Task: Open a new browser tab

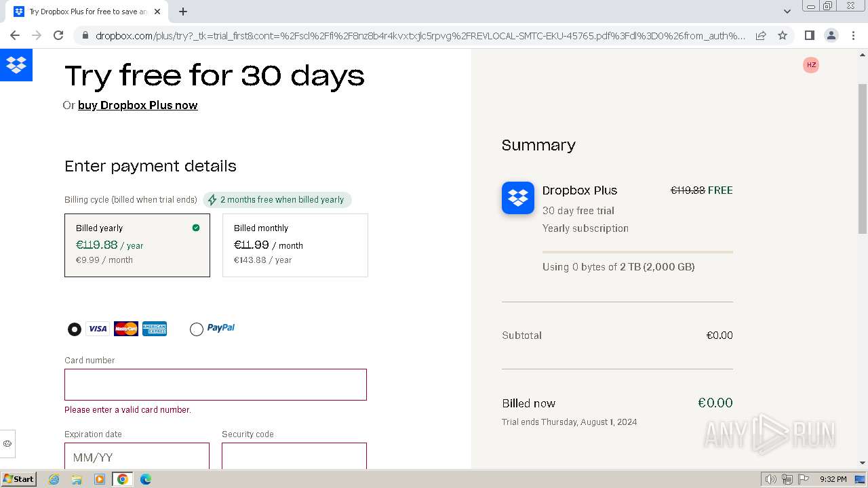Action: (x=183, y=12)
